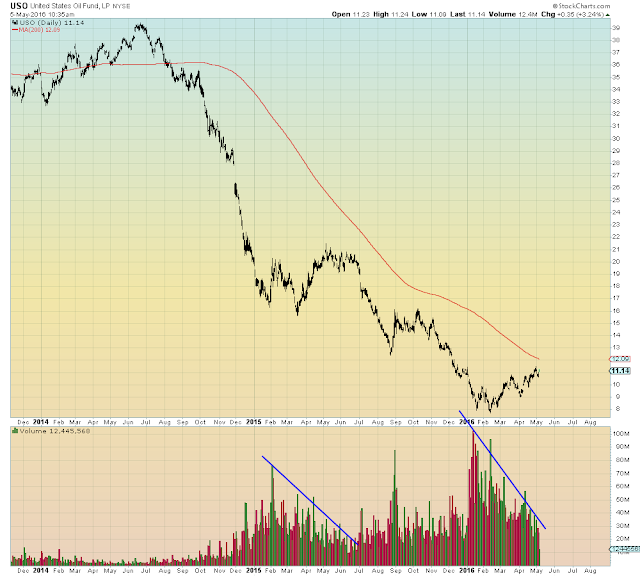Image resolution: width=640 pixels, height=576 pixels.
Task: Click the 2016 label on the volume panel time axis
Action: [x=467, y=570]
